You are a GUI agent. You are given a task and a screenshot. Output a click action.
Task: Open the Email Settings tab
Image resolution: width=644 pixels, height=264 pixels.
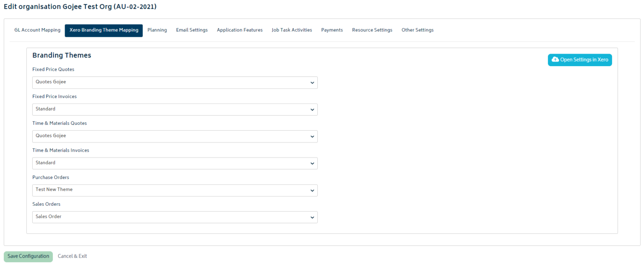pyautogui.click(x=192, y=30)
